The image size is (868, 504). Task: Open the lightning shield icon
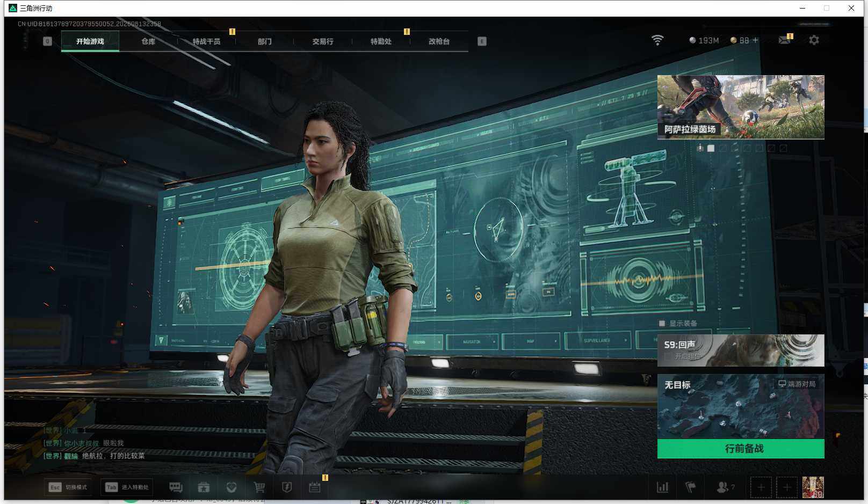287,487
